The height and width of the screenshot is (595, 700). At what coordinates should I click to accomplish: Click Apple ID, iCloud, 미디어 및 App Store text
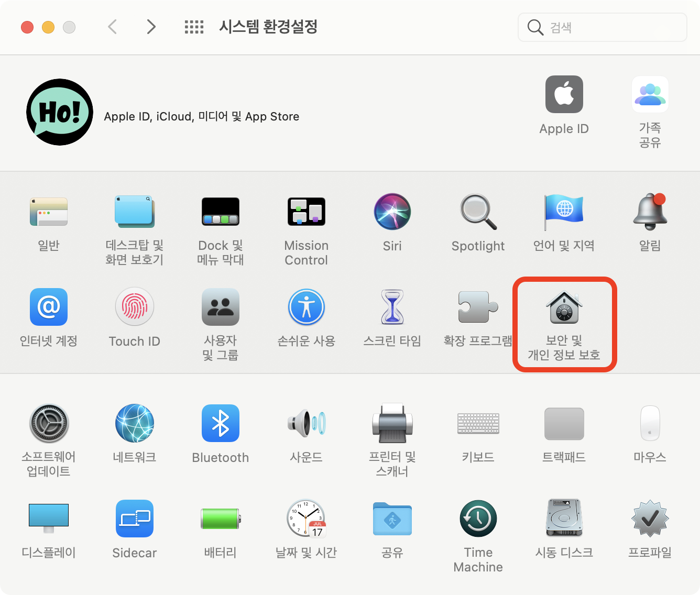202,116
